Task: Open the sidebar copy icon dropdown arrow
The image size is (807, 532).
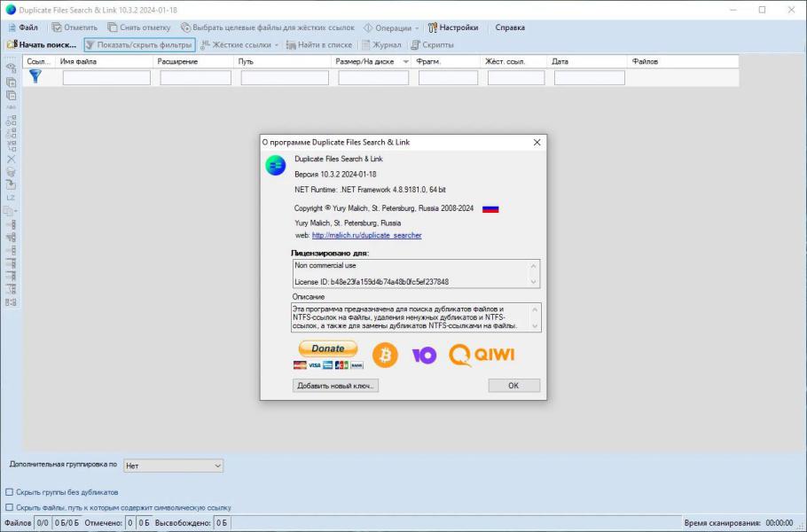Action: 16,211
